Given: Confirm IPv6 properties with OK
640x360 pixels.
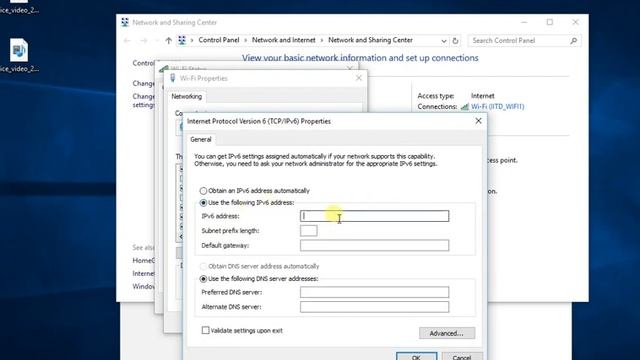Looking at the screenshot, I should (x=416, y=356).
